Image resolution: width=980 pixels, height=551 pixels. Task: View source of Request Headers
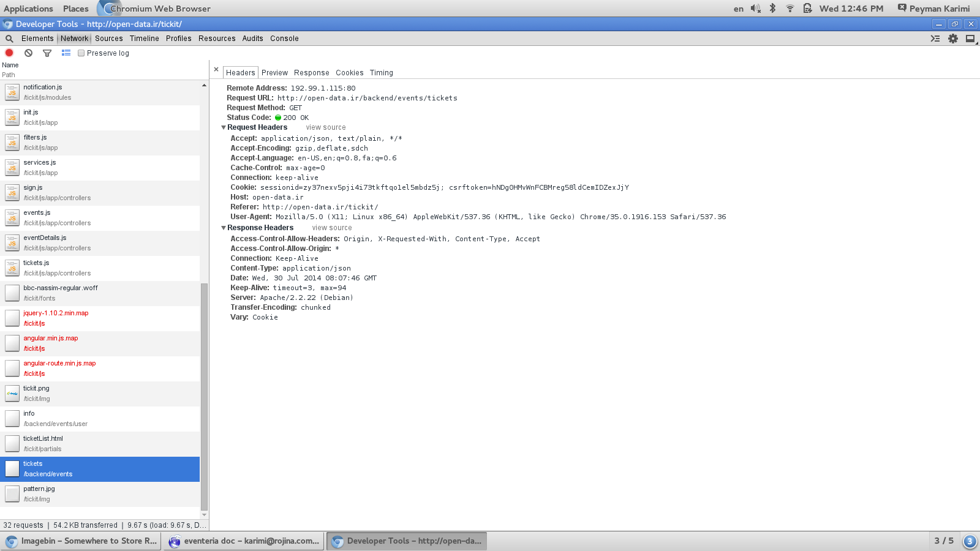[x=326, y=127]
